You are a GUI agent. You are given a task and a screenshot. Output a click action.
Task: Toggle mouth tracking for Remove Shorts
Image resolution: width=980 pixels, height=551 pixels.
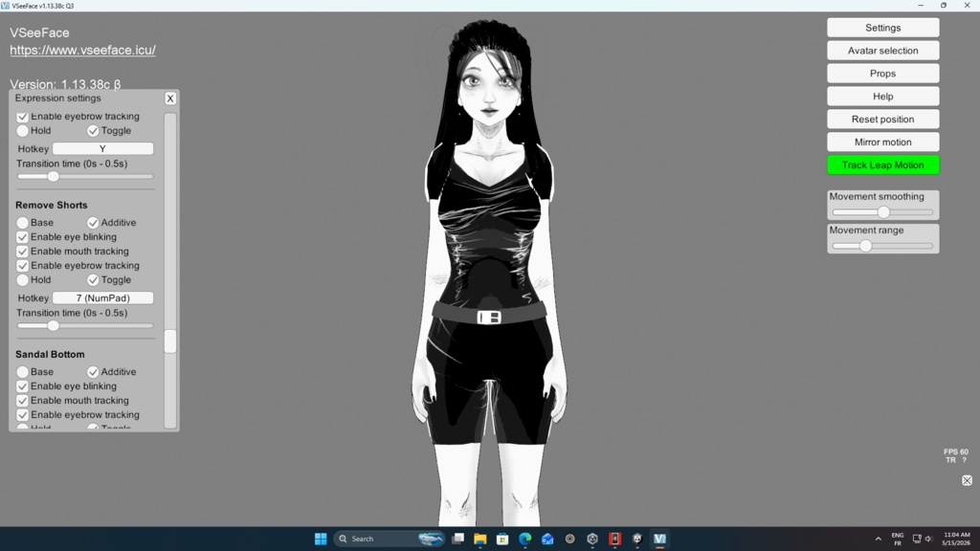pos(23,252)
